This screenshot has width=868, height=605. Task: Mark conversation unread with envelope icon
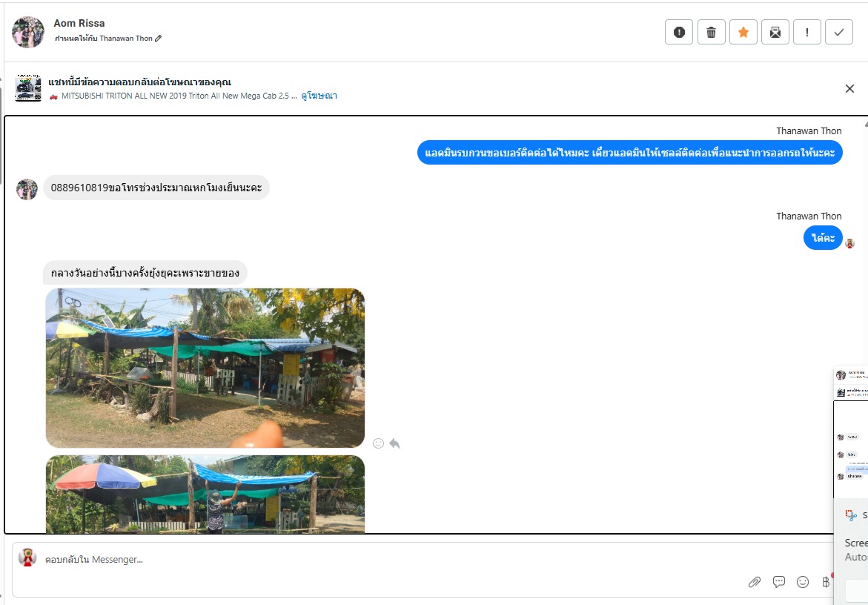tap(775, 32)
